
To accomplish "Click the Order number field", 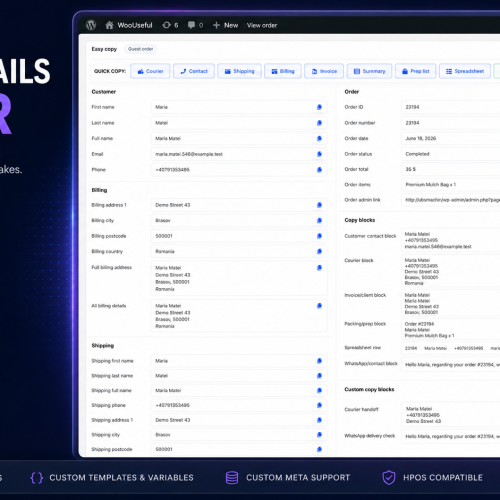I will pyautogui.click(x=451, y=123).
